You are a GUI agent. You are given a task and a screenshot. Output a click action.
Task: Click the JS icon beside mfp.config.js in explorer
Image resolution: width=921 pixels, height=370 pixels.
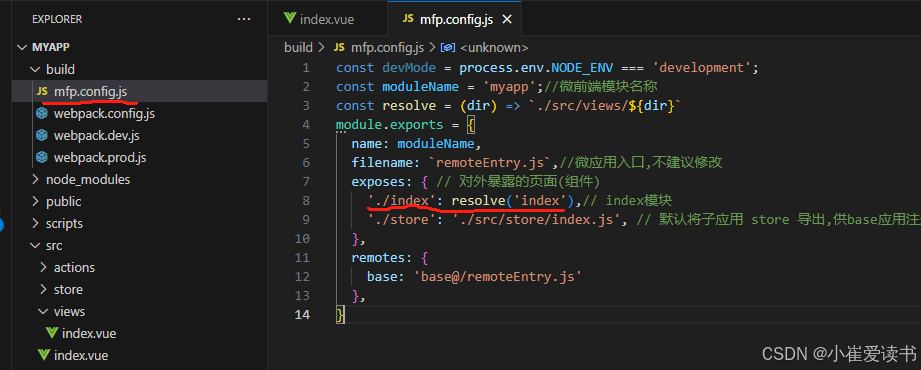[x=42, y=92]
